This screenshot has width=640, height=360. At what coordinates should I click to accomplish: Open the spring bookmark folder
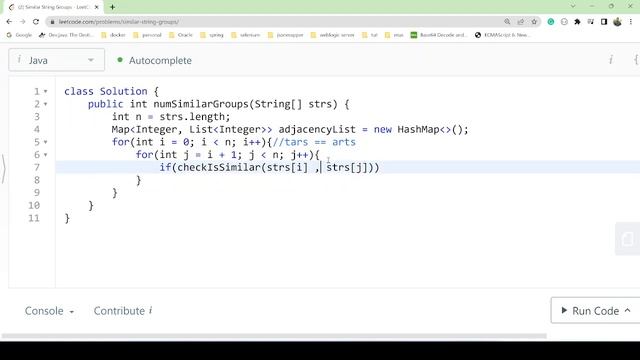[212, 35]
